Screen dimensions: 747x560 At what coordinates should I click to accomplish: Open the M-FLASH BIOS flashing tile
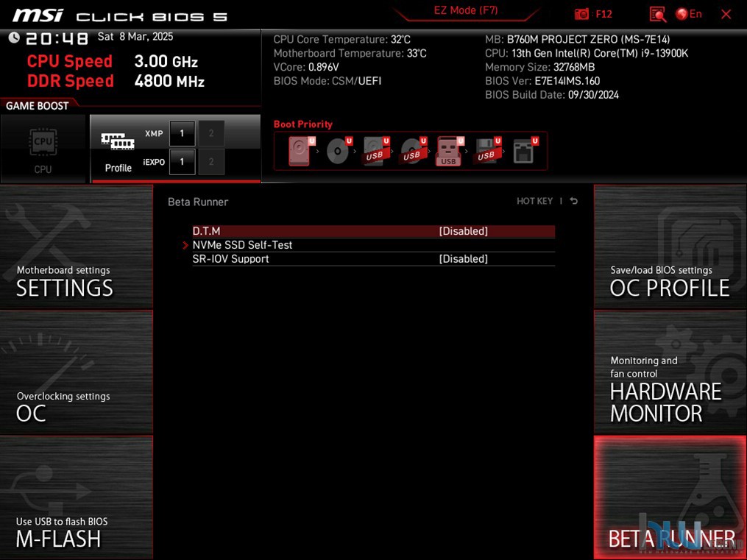tap(77, 497)
